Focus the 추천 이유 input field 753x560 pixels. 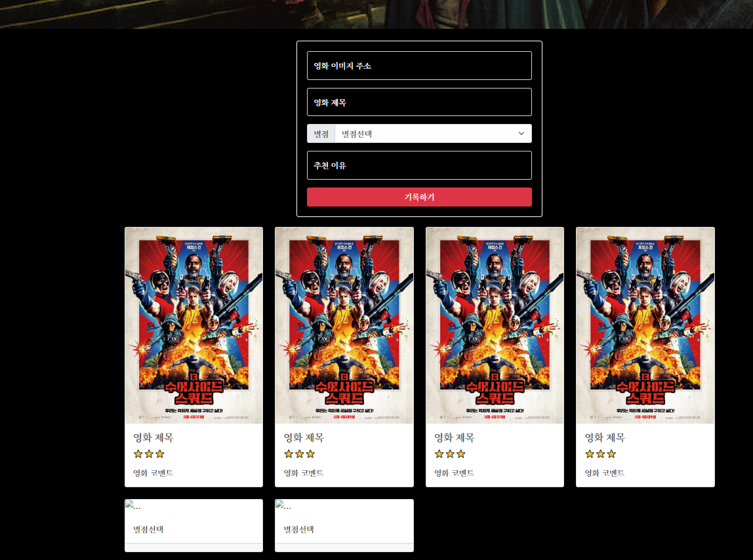[419, 165]
